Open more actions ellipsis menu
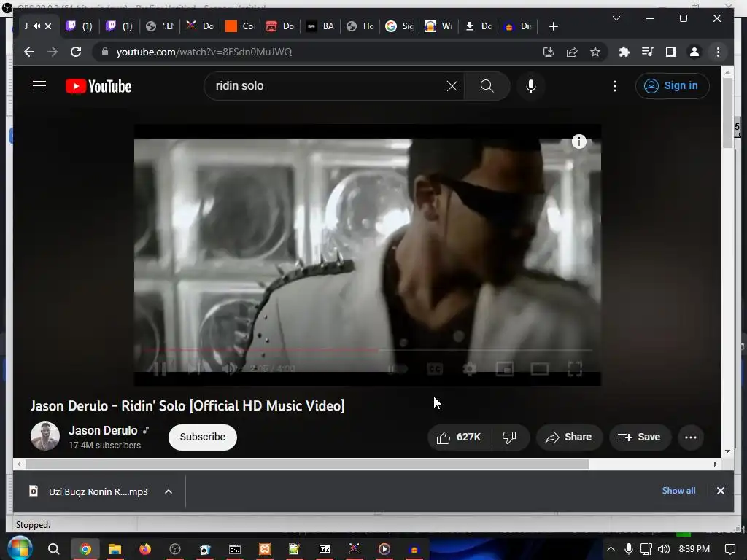 (x=690, y=437)
